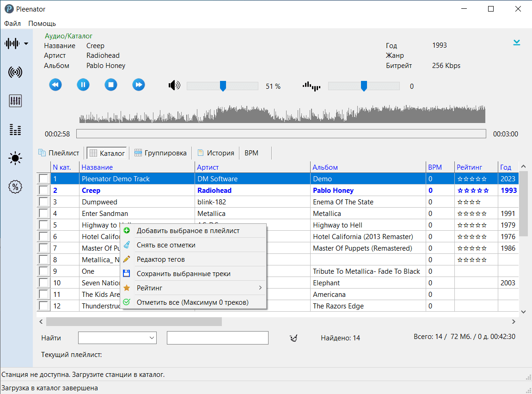Switch to the Группировка tab
This screenshot has height=394, width=532.
click(160, 153)
